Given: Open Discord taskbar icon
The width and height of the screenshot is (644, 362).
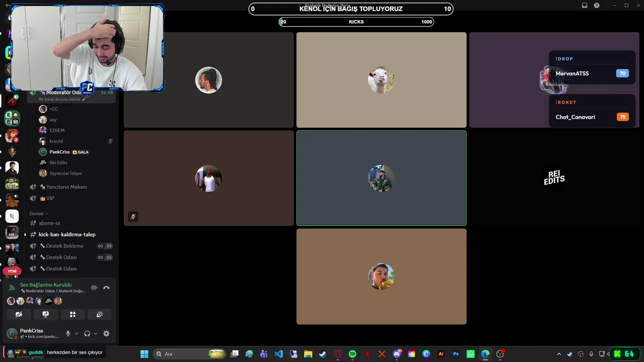Looking at the screenshot, I should click(397, 354).
